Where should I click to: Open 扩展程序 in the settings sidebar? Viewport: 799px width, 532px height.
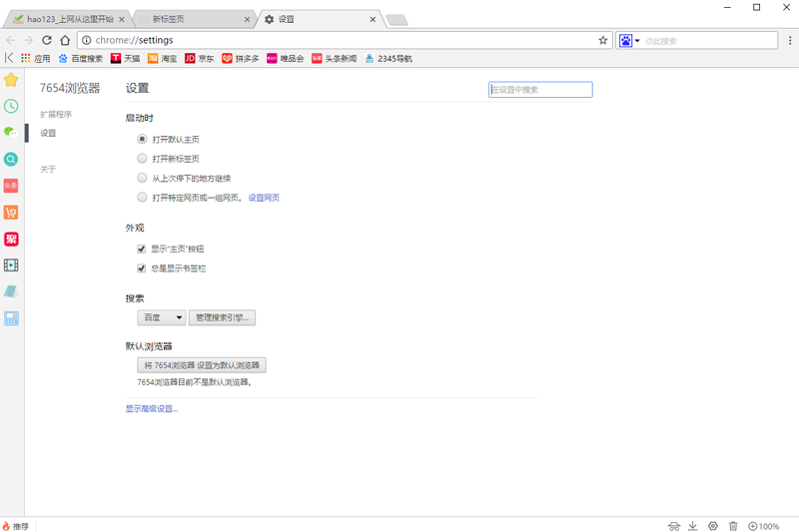pos(56,114)
